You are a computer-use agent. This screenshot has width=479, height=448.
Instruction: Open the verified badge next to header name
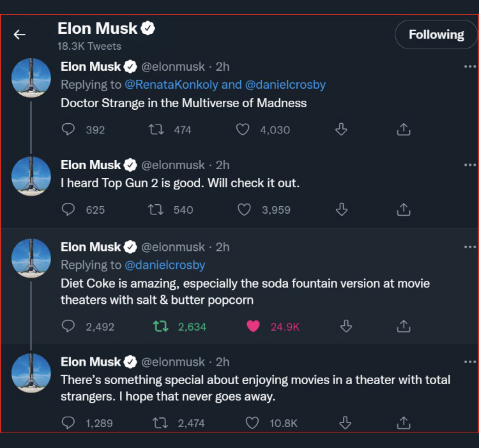coord(148,28)
